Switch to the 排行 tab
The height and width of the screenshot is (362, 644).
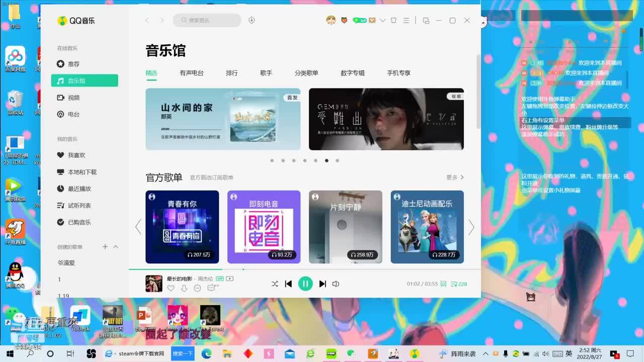coord(231,73)
